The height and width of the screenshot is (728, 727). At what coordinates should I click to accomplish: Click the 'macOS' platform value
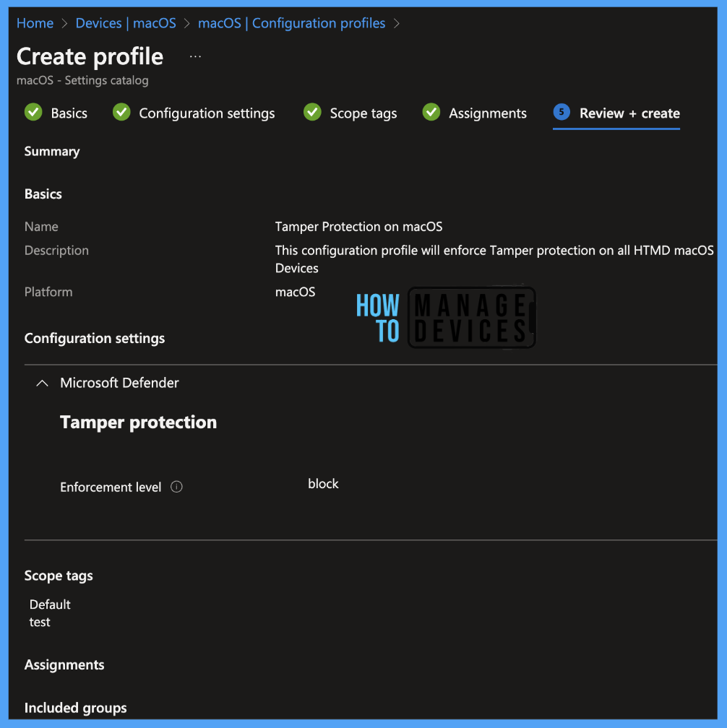296,292
